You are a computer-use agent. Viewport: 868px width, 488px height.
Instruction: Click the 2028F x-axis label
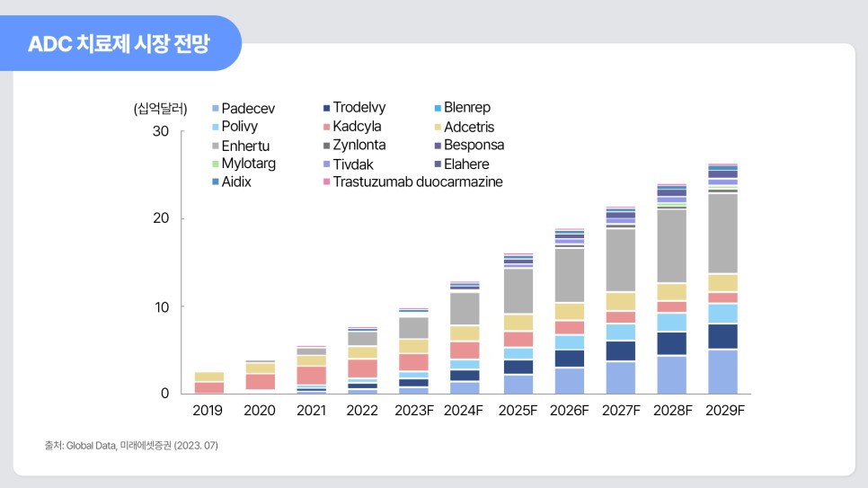click(x=673, y=411)
